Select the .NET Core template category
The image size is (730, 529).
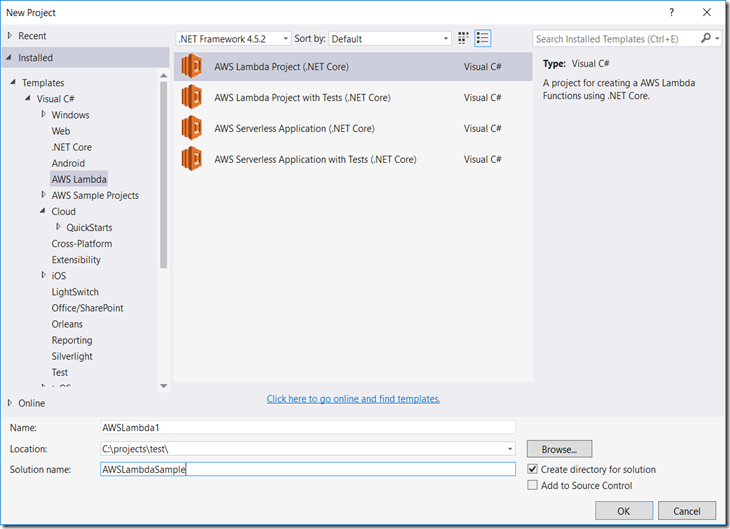pos(71,147)
